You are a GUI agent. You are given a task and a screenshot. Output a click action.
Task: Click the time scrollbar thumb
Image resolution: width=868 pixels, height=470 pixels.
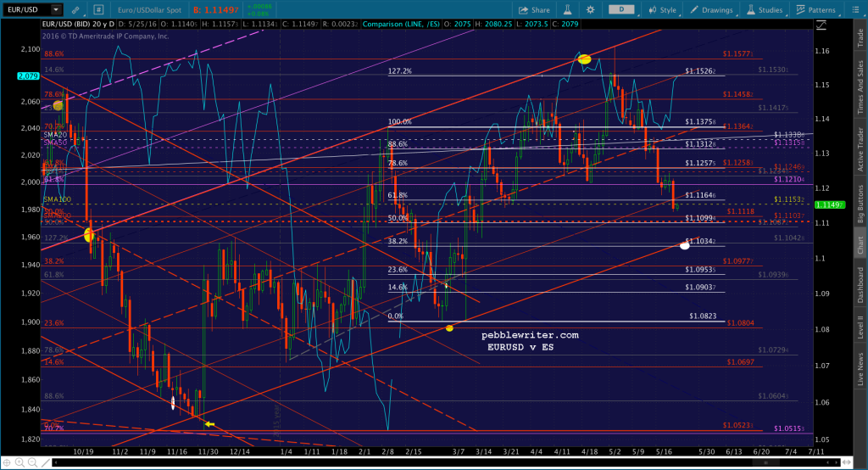coord(765,462)
